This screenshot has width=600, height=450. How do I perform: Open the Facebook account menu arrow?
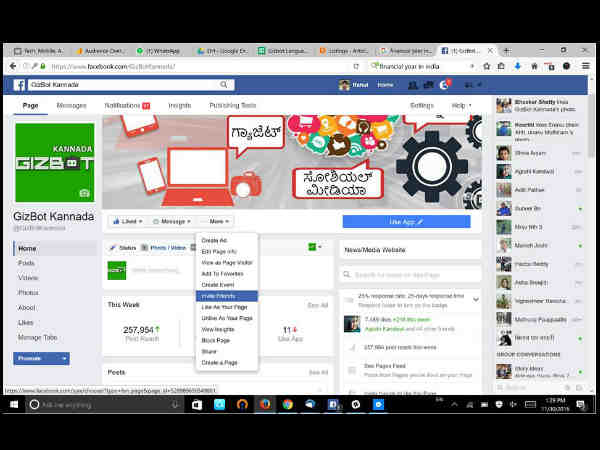[479, 85]
